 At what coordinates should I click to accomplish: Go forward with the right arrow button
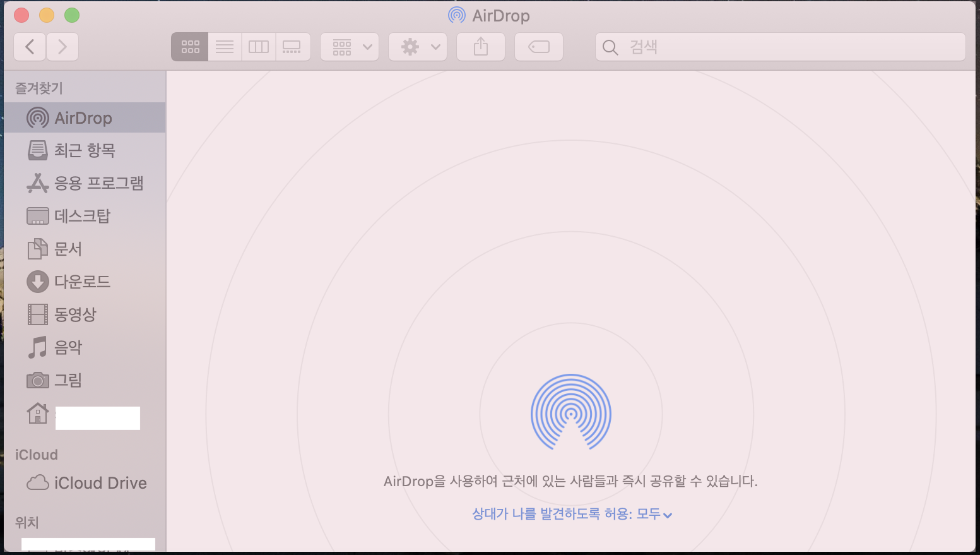pos(62,47)
